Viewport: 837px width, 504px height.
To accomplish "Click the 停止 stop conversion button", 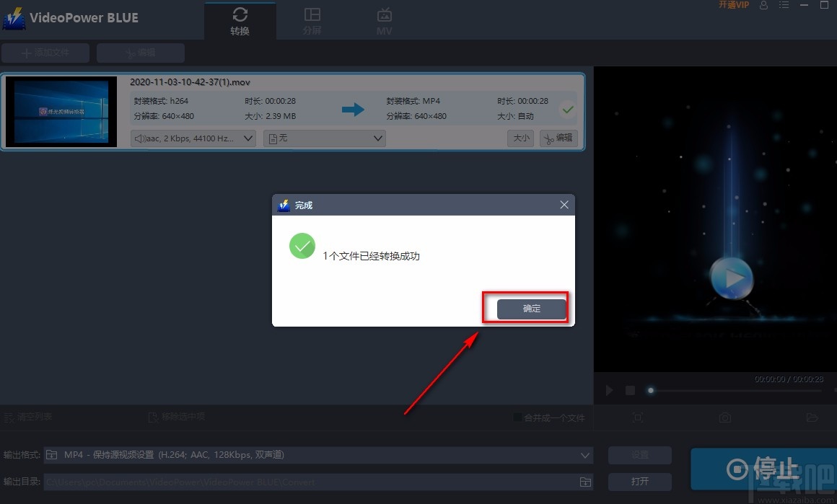I will [771, 469].
